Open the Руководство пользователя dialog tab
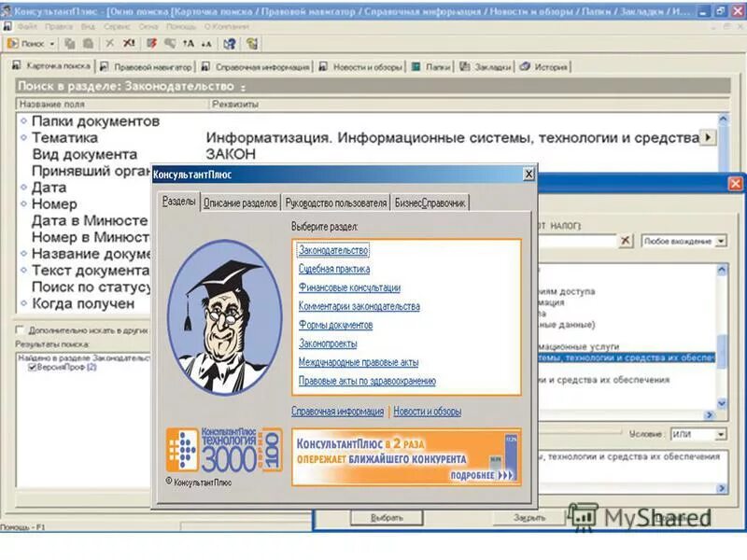The height and width of the screenshot is (560, 747). pos(336,203)
